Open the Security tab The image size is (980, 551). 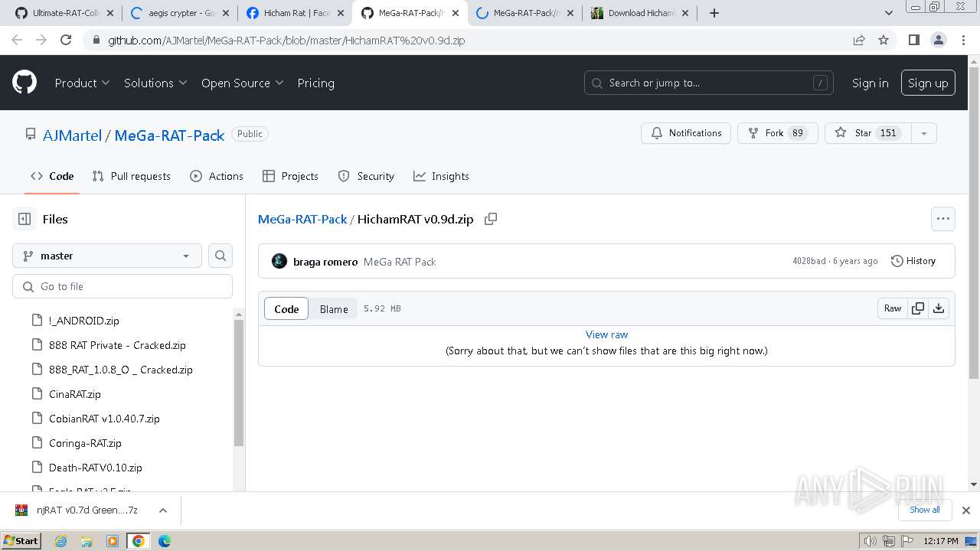(366, 176)
